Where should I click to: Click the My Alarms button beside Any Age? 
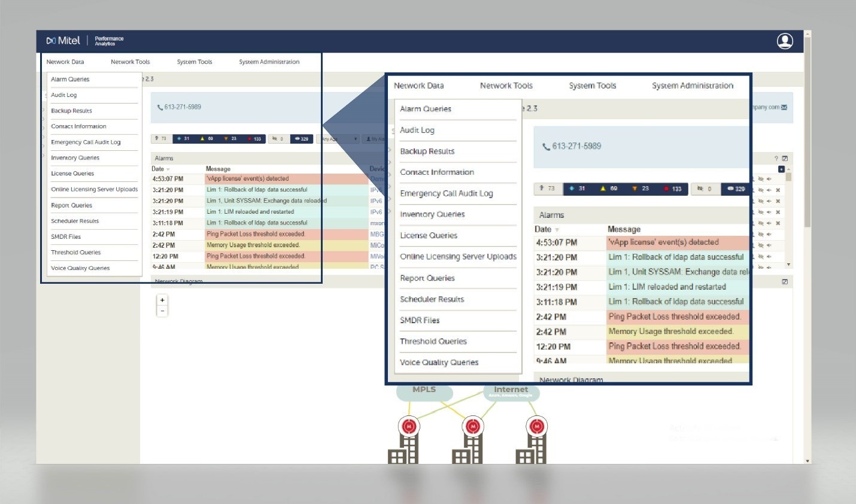[x=375, y=139]
